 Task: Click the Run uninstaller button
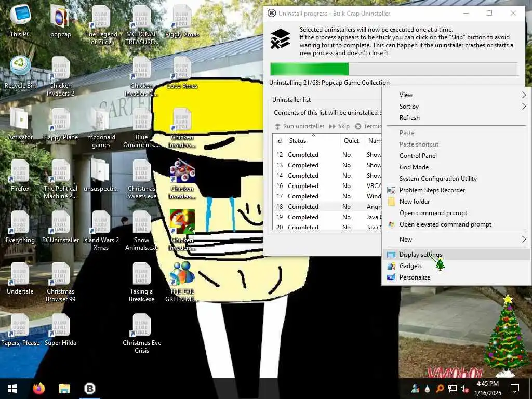pos(299,126)
